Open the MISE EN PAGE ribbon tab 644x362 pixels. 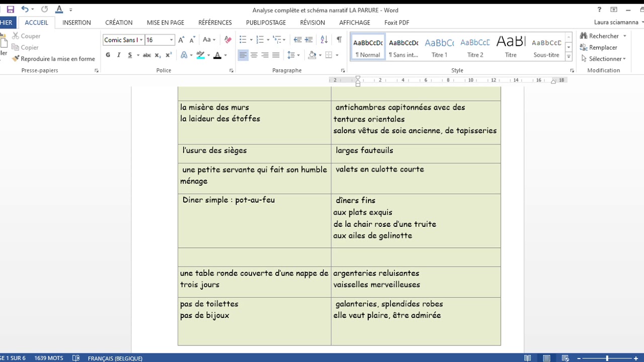tap(166, 23)
